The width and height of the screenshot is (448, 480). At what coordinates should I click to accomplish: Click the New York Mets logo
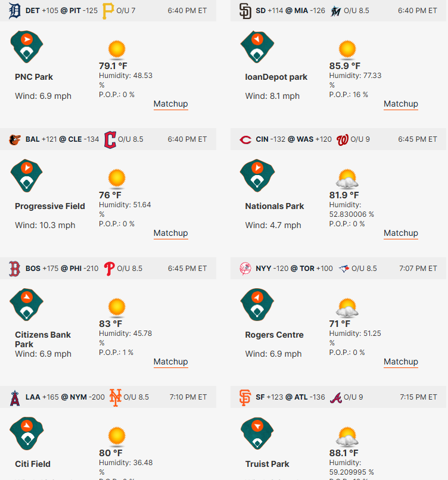click(x=116, y=397)
